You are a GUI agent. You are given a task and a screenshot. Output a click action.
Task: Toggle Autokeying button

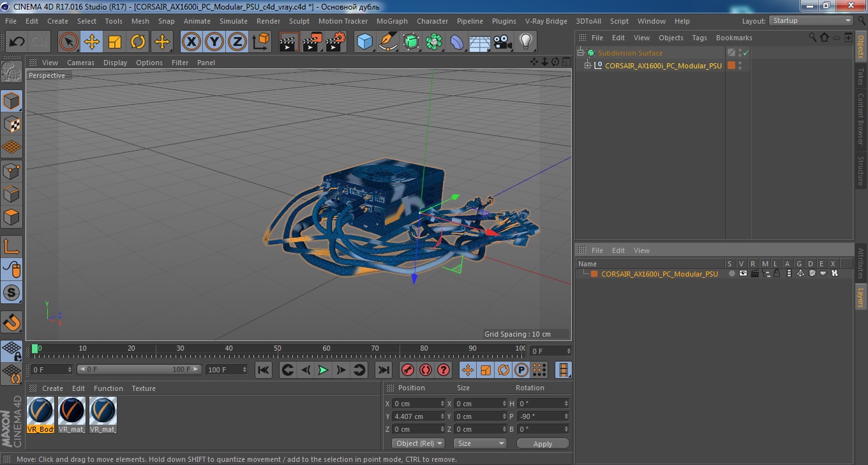tap(426, 370)
